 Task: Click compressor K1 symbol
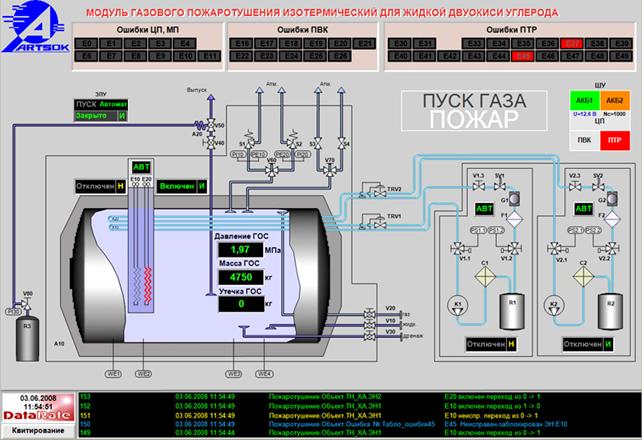[x=457, y=305]
